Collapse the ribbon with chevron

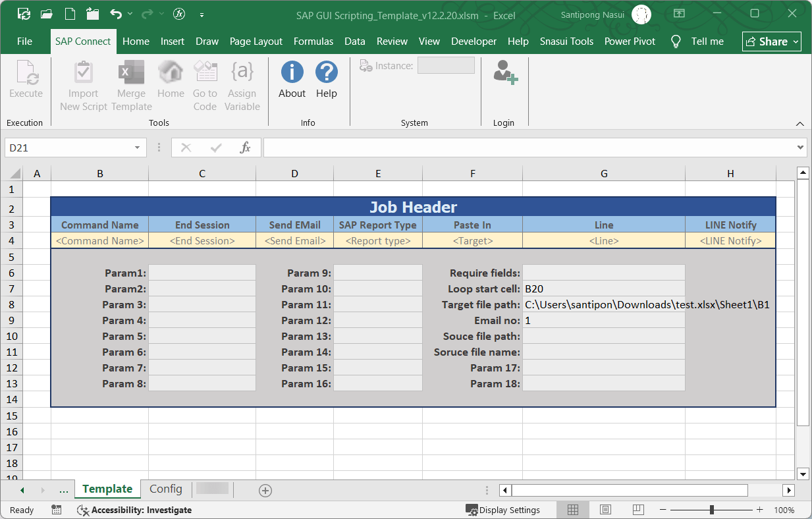point(799,123)
